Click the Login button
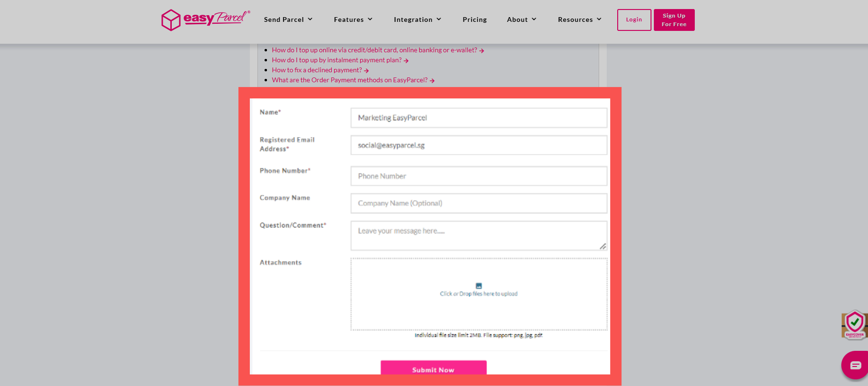The image size is (868, 386). [634, 20]
